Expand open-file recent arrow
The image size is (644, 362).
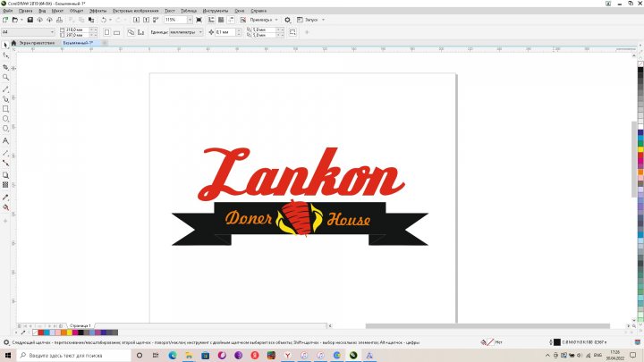tap(21, 20)
